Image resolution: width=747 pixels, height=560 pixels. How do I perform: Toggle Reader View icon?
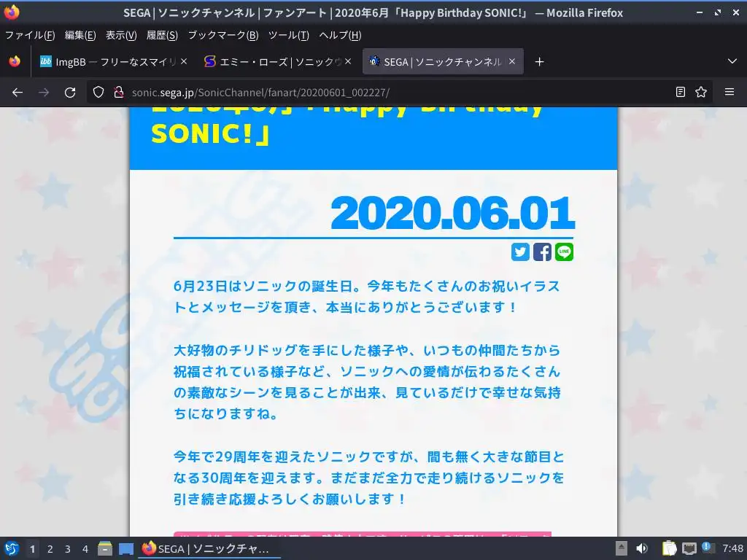(681, 93)
